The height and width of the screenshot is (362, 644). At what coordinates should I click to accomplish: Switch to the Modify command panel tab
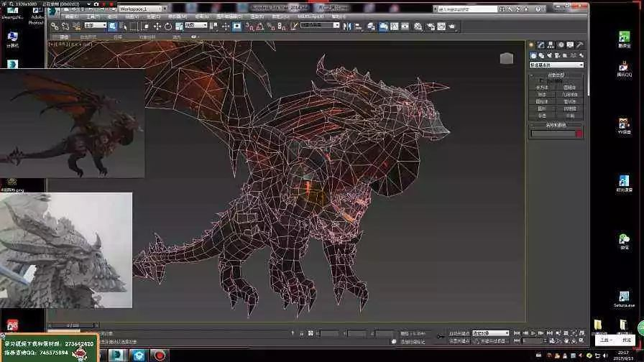tap(541, 45)
